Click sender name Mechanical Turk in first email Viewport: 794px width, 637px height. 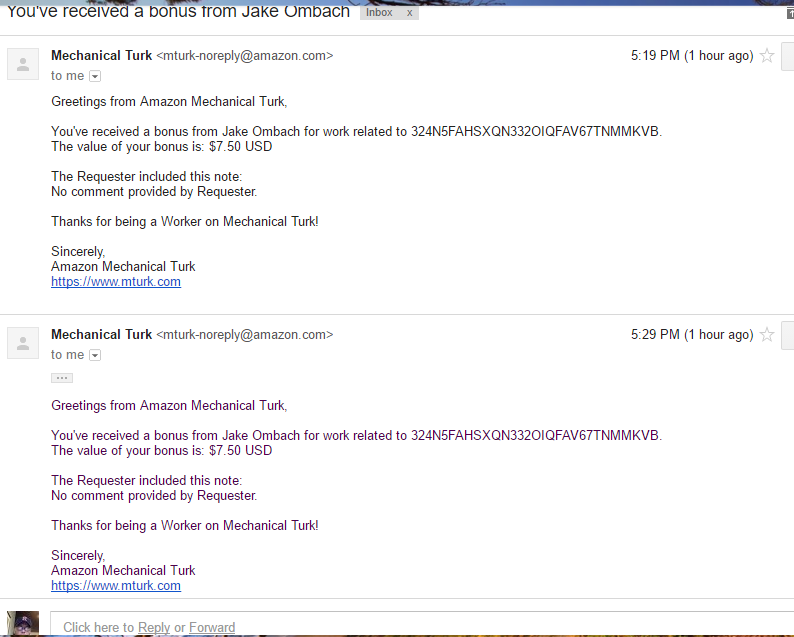pyautogui.click(x=101, y=55)
